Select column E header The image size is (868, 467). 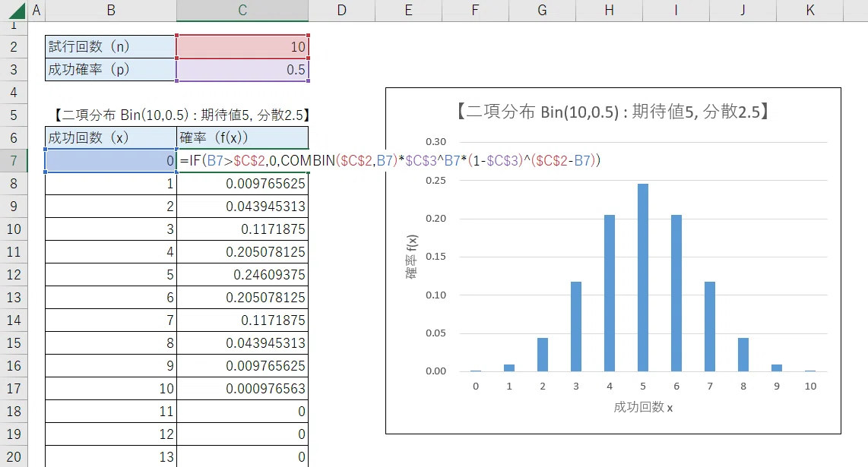tap(408, 11)
